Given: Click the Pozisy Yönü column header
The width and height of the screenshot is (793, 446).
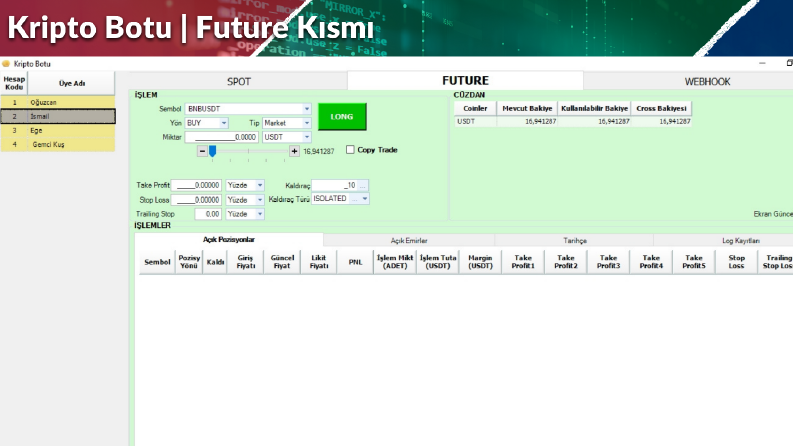Looking at the screenshot, I should (x=189, y=262).
